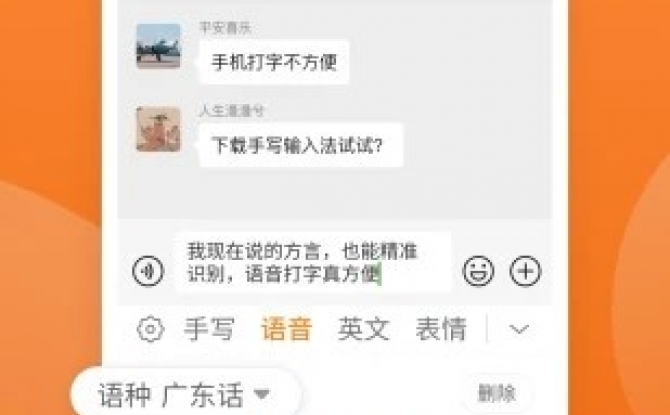Screen dimensions: 670x415
Task: Click the dropdown triangle beside 广东话
Action: pyautogui.click(x=262, y=393)
